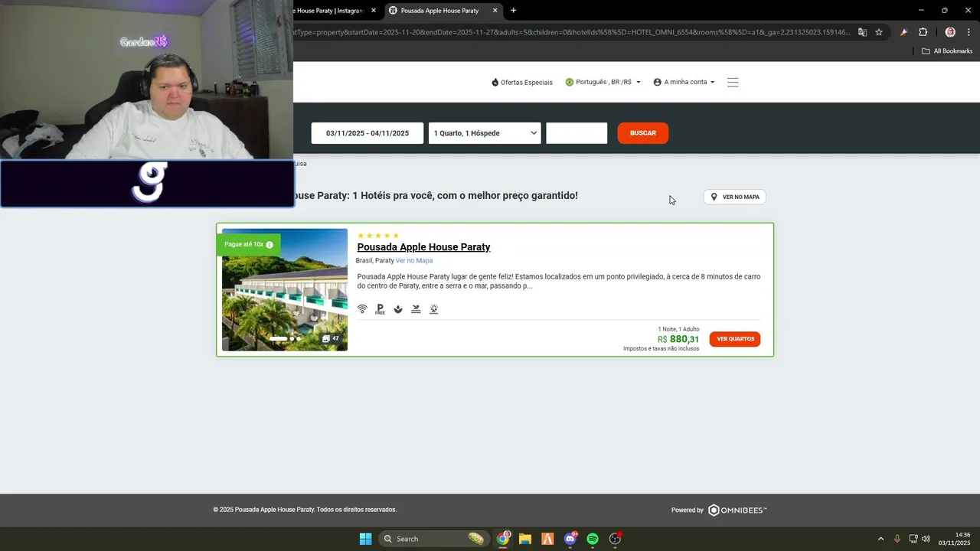
Task: Open the All Bookmarks folder
Action: pyautogui.click(x=947, y=51)
